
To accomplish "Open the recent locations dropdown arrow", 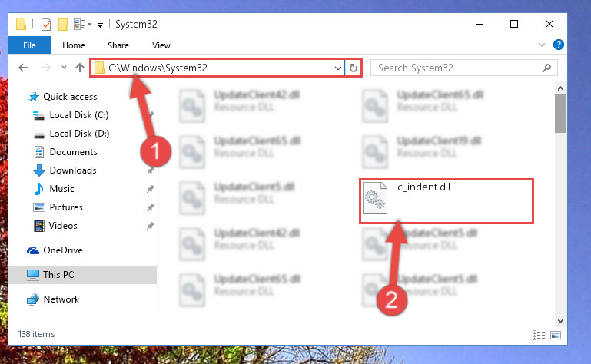I will (x=64, y=68).
